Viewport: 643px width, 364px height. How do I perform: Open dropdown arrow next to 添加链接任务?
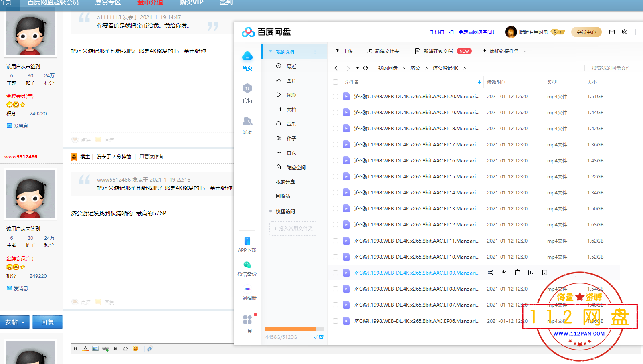pyautogui.click(x=525, y=51)
